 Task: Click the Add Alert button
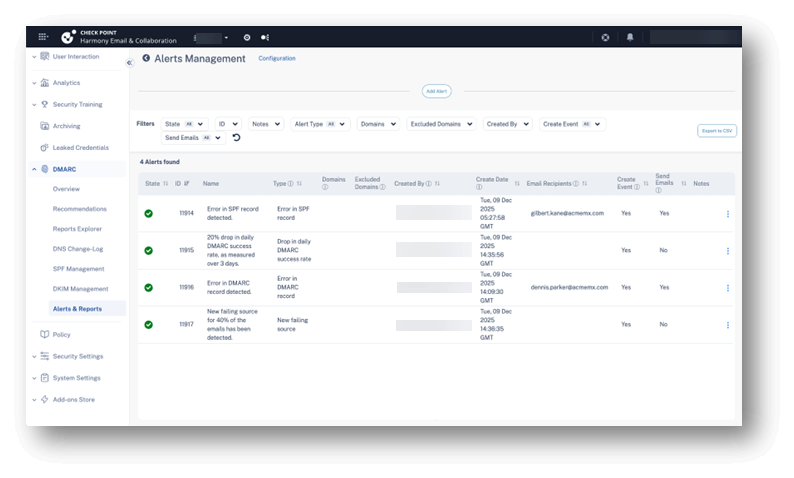pos(436,91)
